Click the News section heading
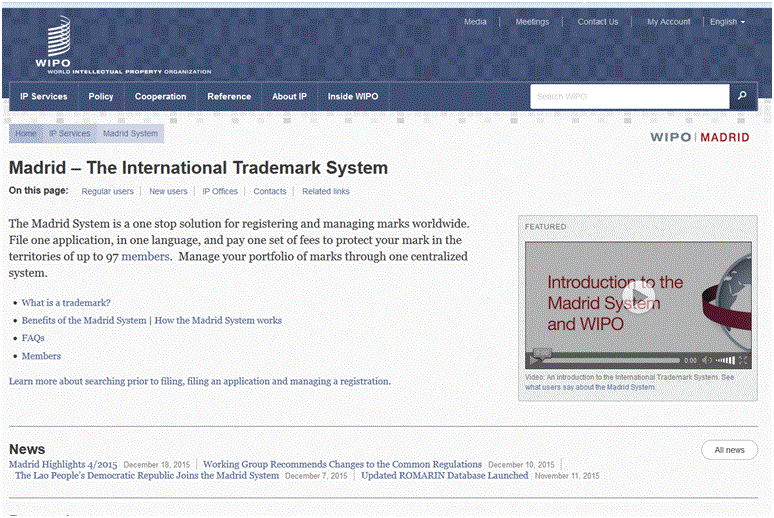This screenshot has height=518, width=774. point(27,449)
